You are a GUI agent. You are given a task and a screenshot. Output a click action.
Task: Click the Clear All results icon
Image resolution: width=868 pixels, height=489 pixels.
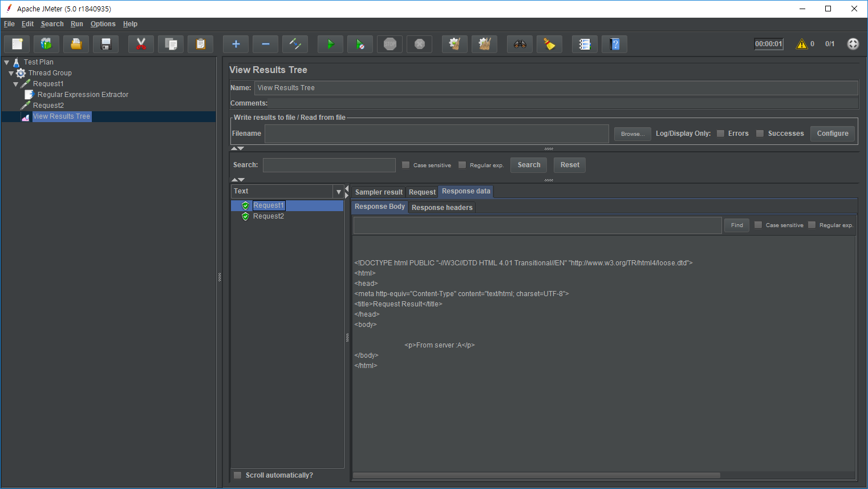485,44
